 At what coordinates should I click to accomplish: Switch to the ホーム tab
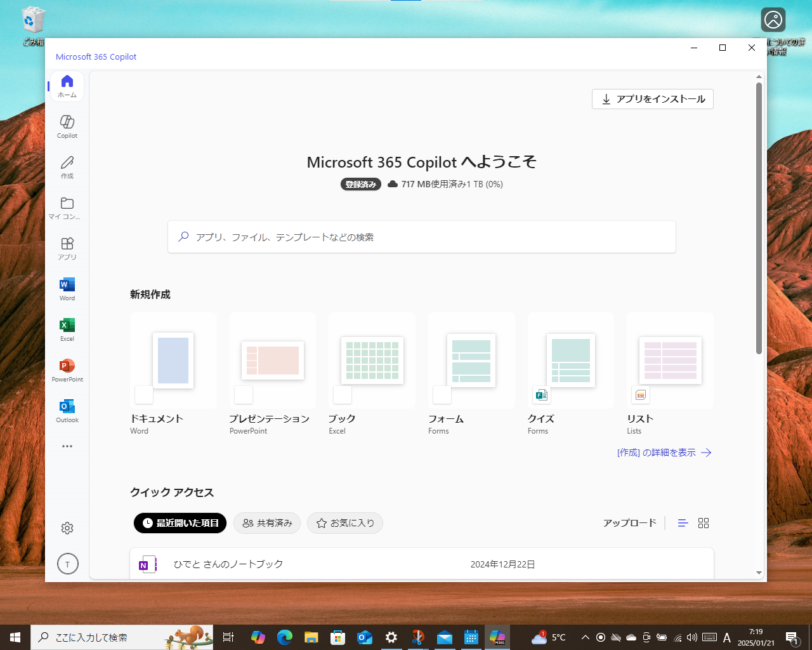tap(67, 84)
